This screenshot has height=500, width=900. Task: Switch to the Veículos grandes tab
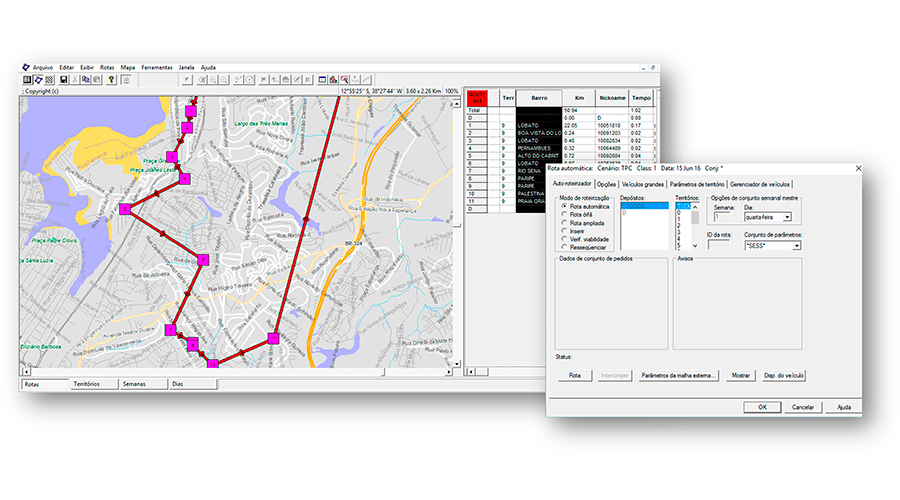642,185
